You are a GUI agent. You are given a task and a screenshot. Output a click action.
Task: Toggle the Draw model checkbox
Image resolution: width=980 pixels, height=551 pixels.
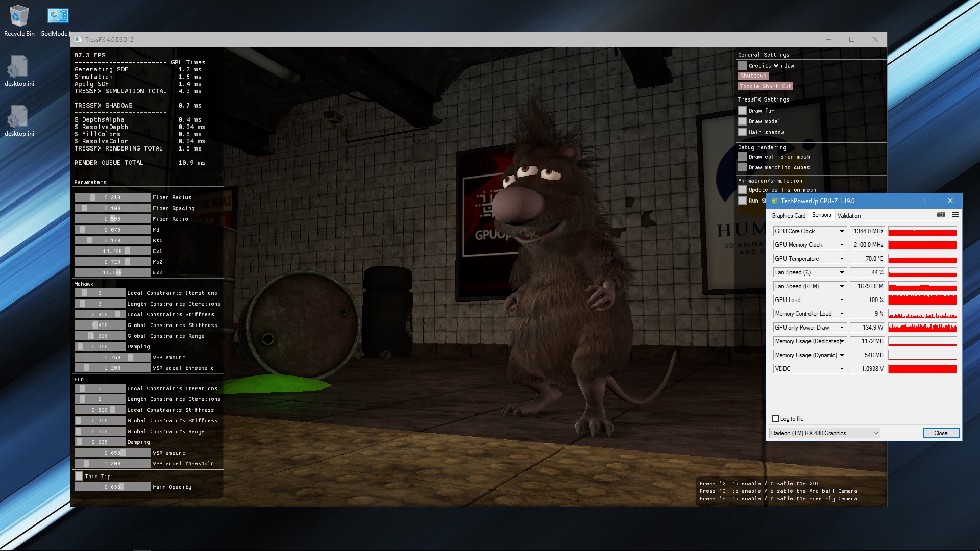pos(743,121)
